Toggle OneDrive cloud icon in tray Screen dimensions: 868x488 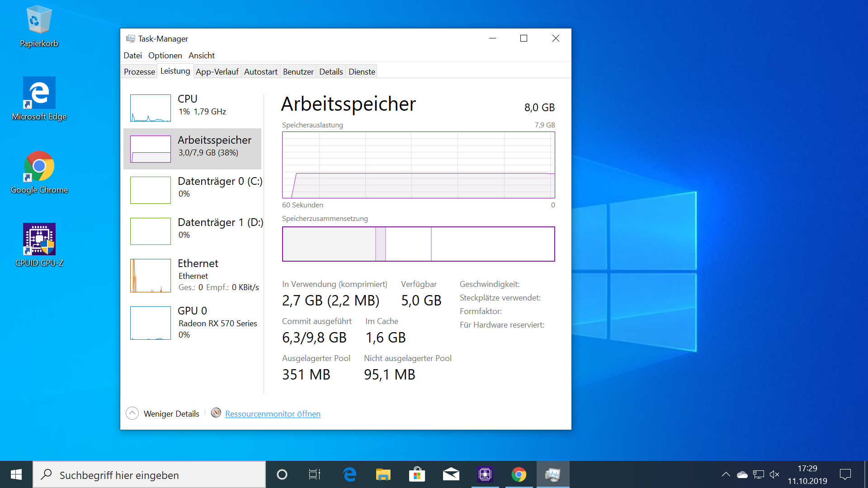coord(742,474)
